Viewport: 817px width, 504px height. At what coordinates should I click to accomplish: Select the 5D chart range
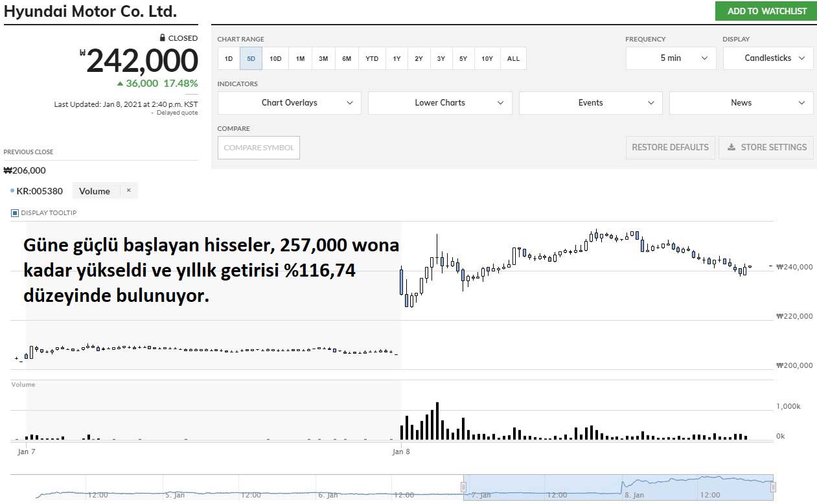[251, 58]
